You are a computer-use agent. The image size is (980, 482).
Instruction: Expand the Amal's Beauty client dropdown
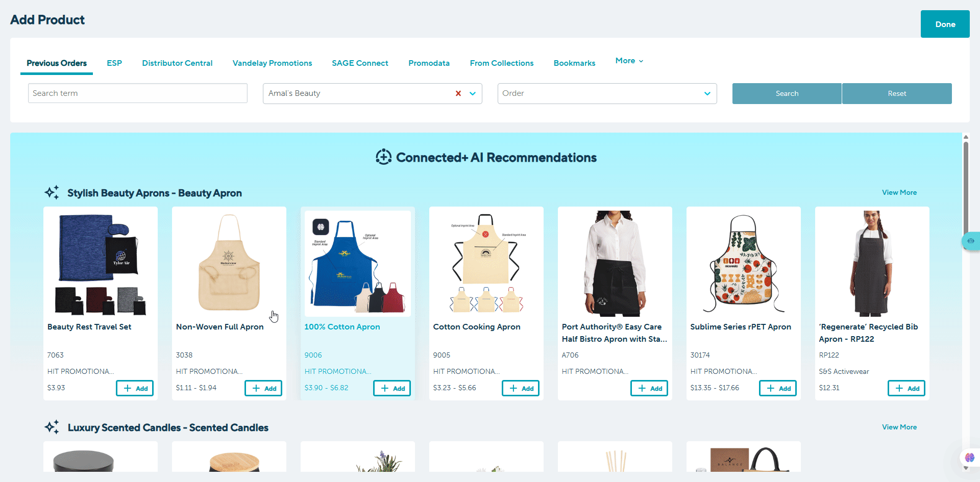click(x=473, y=93)
